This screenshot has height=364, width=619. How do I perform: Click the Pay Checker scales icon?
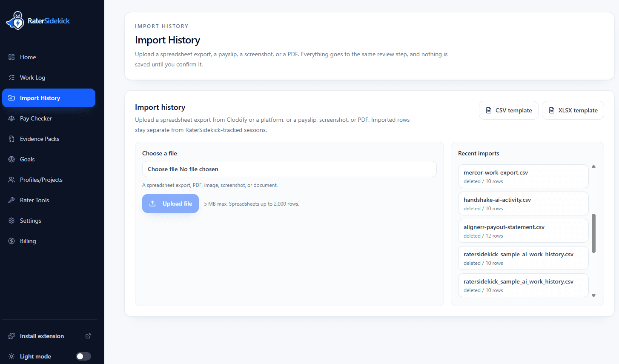[x=11, y=118]
